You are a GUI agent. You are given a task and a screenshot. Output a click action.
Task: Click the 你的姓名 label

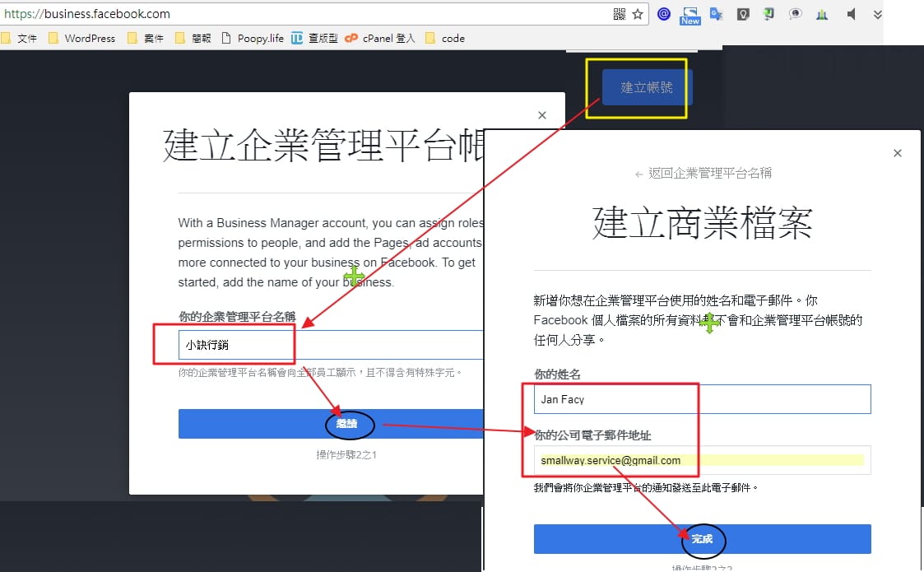(557, 374)
